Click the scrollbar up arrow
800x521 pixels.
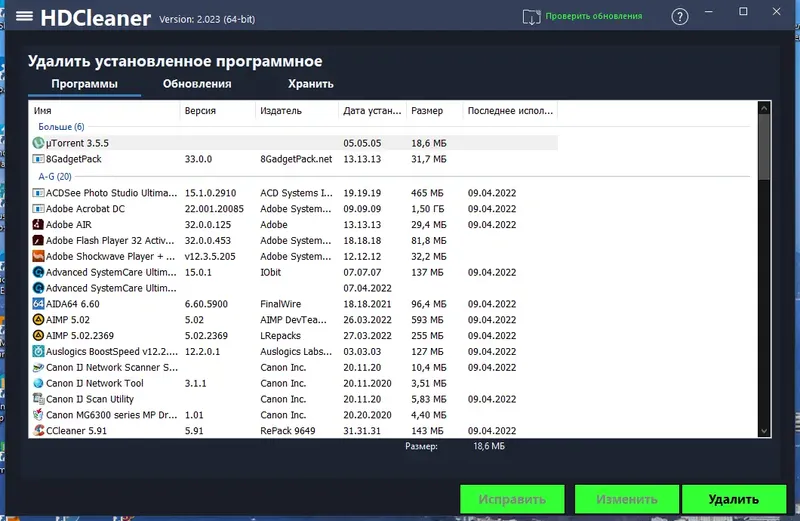pyautogui.click(x=764, y=108)
